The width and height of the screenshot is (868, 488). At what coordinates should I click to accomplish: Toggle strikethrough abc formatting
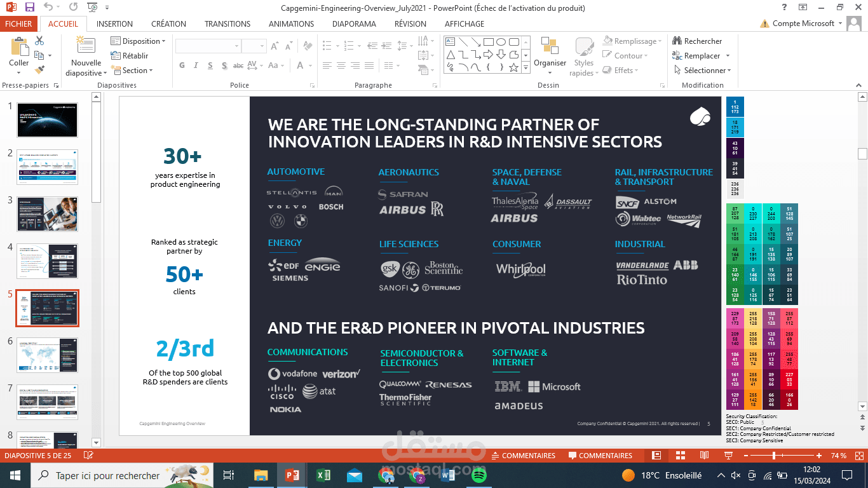pyautogui.click(x=238, y=65)
